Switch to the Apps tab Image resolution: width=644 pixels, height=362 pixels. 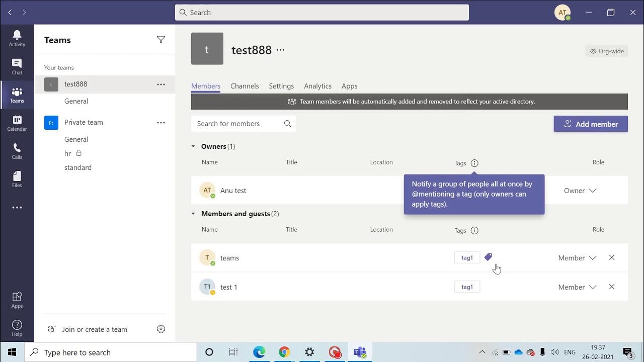349,86
